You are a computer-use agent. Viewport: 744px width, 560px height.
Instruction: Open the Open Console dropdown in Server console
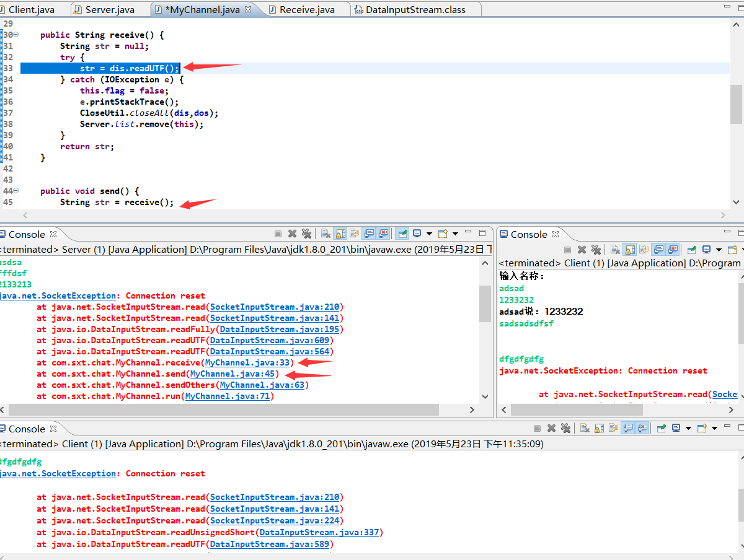point(455,234)
